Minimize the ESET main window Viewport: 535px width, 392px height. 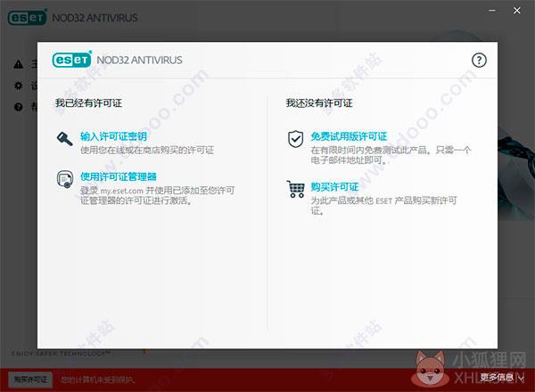coord(492,11)
